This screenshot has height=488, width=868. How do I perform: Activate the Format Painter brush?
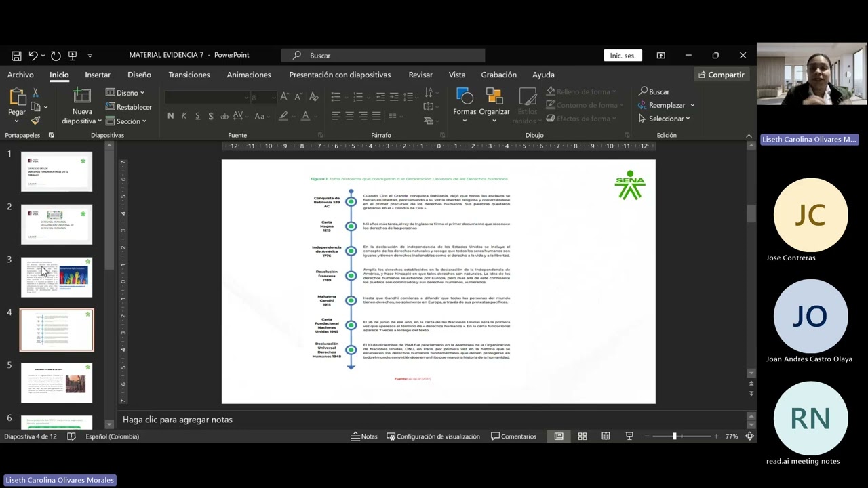click(36, 121)
